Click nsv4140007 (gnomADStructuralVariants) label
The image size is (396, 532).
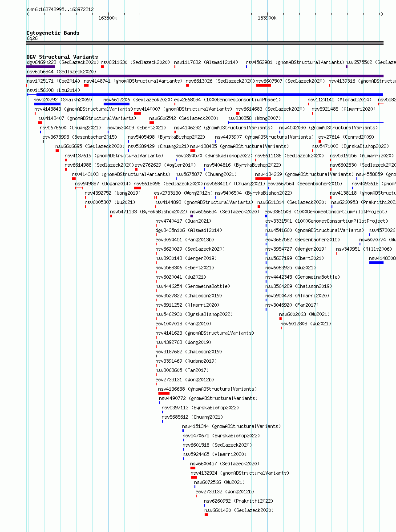click(x=183, y=109)
